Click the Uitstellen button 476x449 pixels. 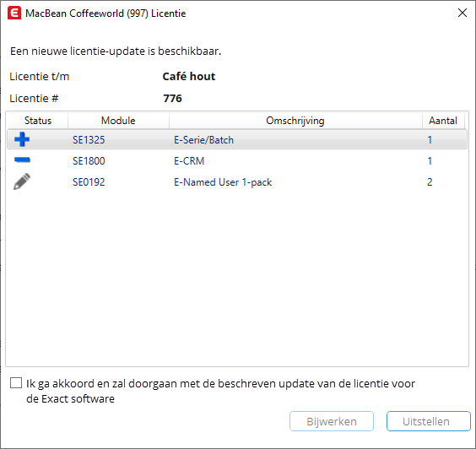click(x=429, y=421)
